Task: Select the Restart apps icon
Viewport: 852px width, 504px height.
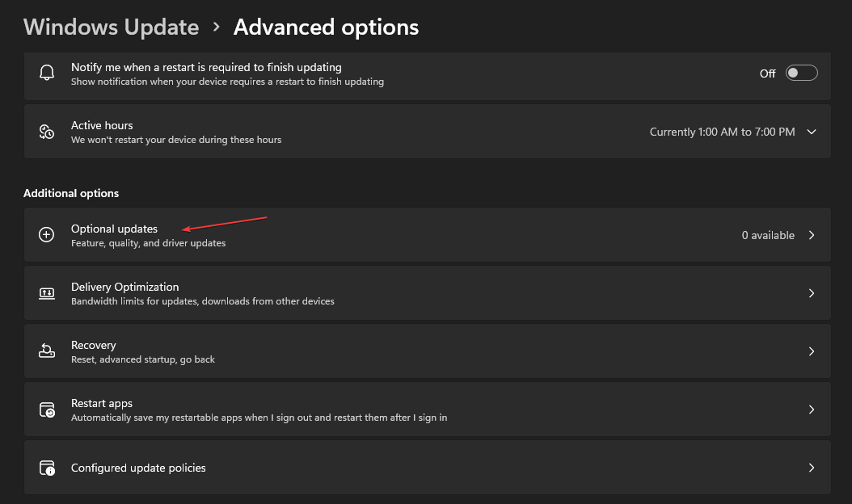Action: coord(46,409)
